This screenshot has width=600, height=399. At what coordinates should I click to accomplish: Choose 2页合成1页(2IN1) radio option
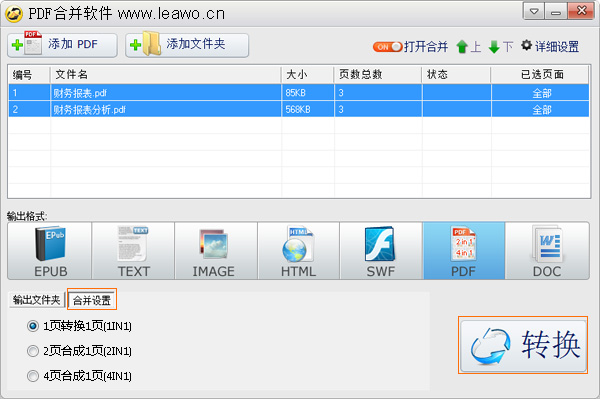click(80, 351)
